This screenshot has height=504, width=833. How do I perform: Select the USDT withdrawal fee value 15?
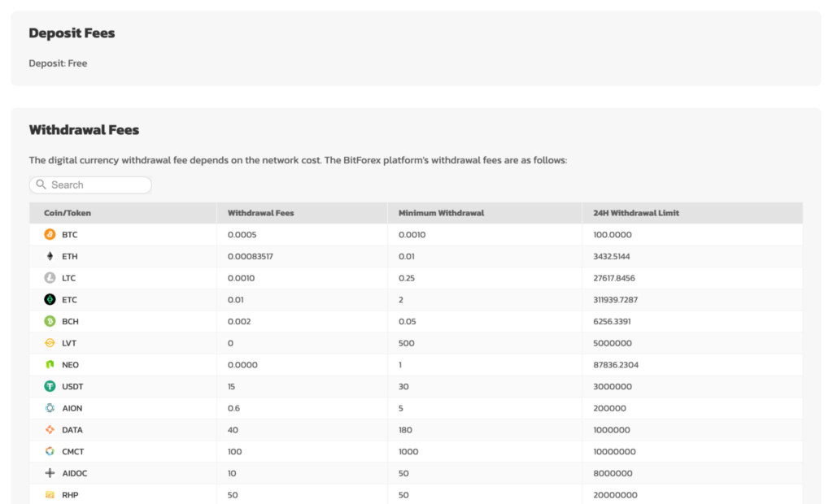click(x=233, y=387)
